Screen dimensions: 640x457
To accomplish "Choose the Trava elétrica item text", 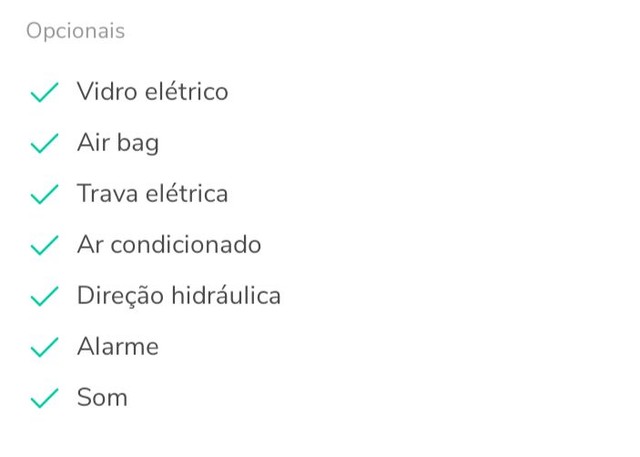I will pyautogui.click(x=152, y=194).
